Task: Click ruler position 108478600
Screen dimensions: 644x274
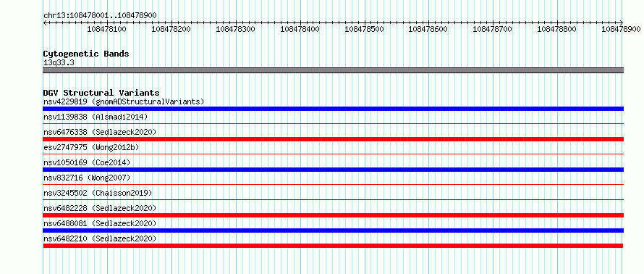Action: 428,29
